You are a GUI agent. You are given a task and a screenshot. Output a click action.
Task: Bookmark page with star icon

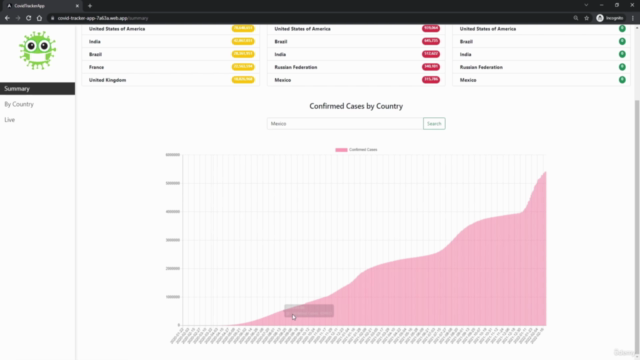pos(587,18)
